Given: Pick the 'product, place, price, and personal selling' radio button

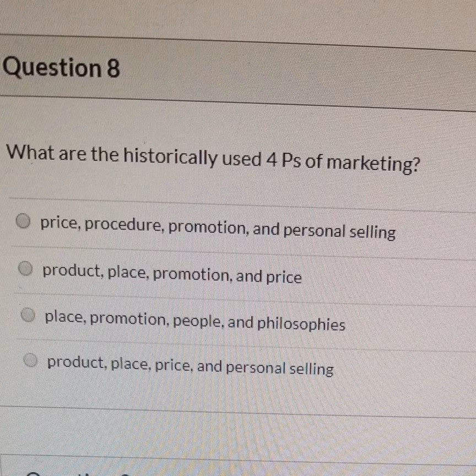Looking at the screenshot, I should pos(31,360).
